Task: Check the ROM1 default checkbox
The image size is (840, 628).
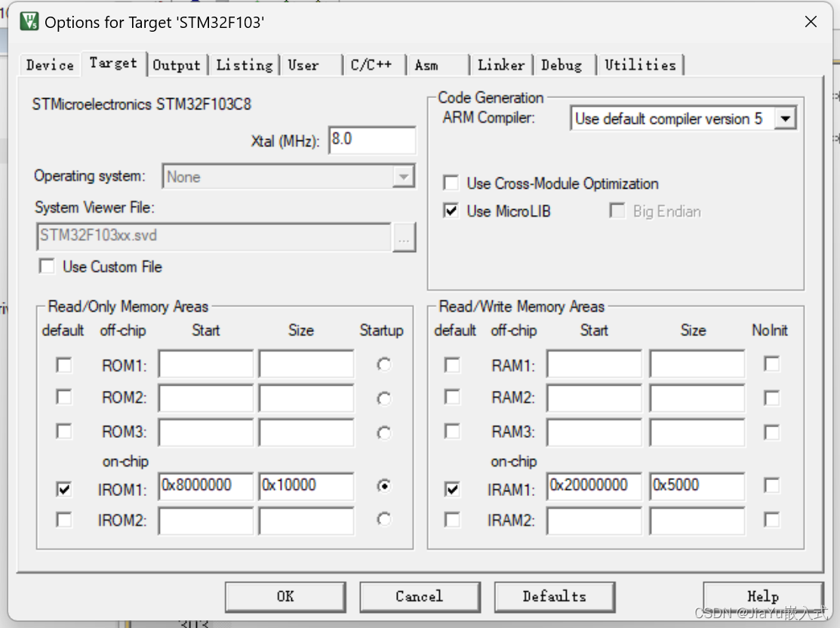Action: (x=63, y=365)
